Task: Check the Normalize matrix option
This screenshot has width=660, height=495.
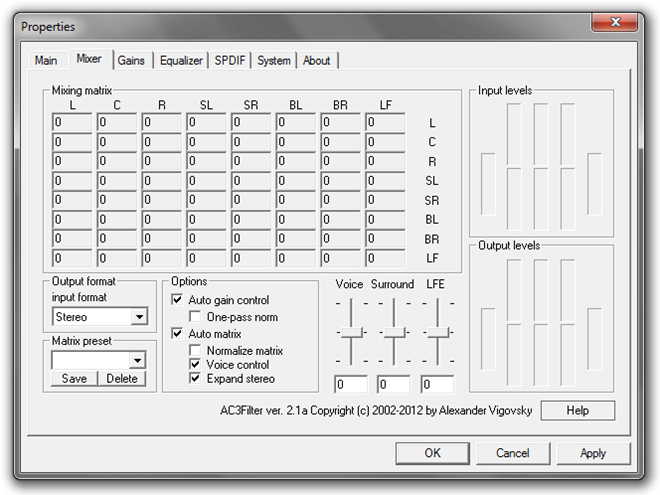Action: [196, 351]
